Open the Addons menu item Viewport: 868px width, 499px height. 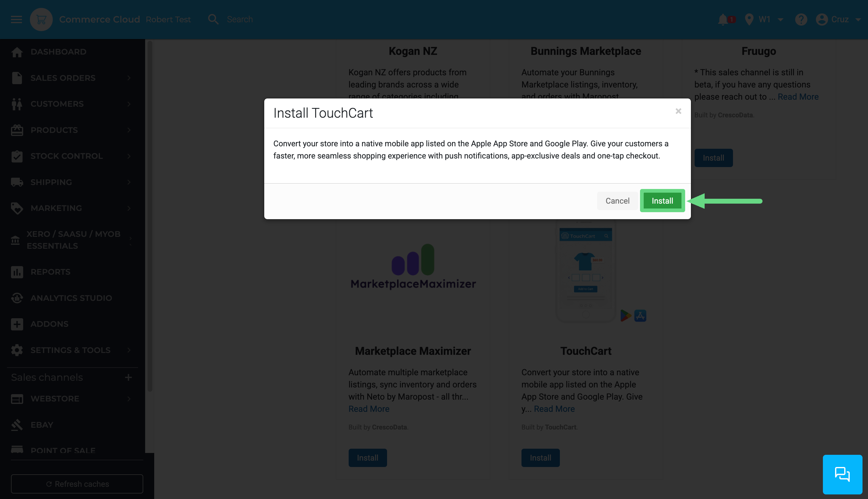pyautogui.click(x=49, y=324)
